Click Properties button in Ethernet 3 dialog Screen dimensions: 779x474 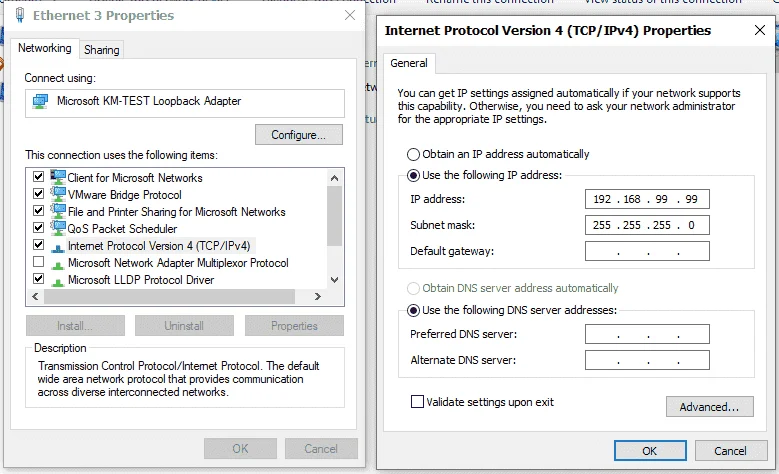(294, 326)
